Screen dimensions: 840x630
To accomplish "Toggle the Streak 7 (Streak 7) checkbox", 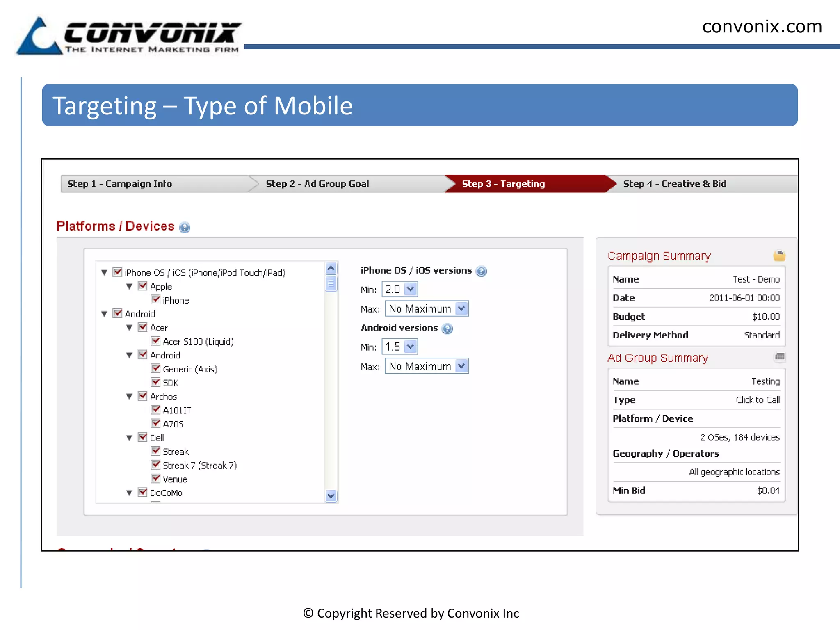I will coord(155,465).
